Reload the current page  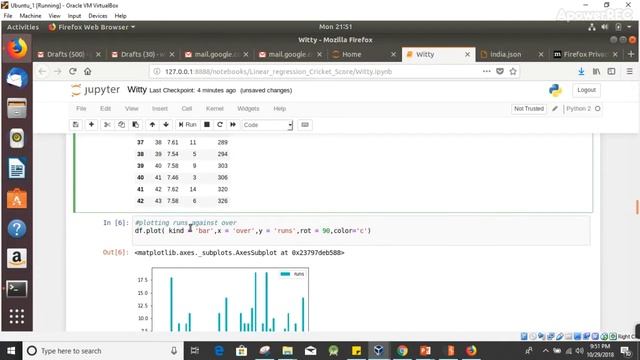[73, 71]
